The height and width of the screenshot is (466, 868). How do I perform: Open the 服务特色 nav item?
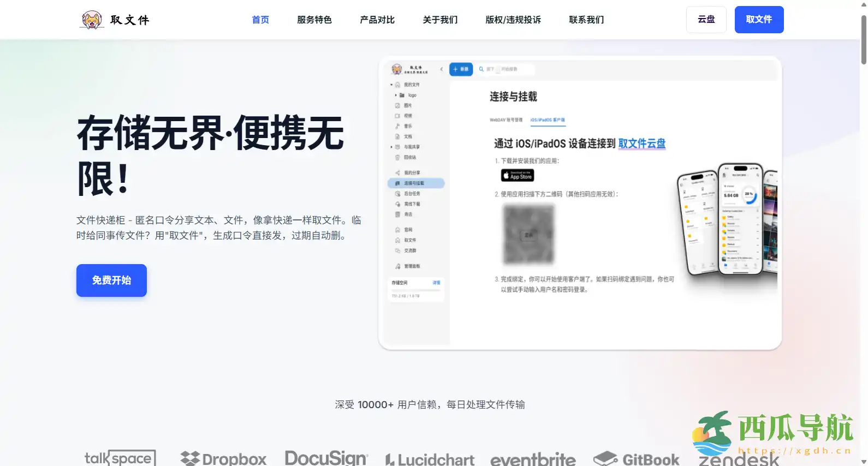(314, 20)
